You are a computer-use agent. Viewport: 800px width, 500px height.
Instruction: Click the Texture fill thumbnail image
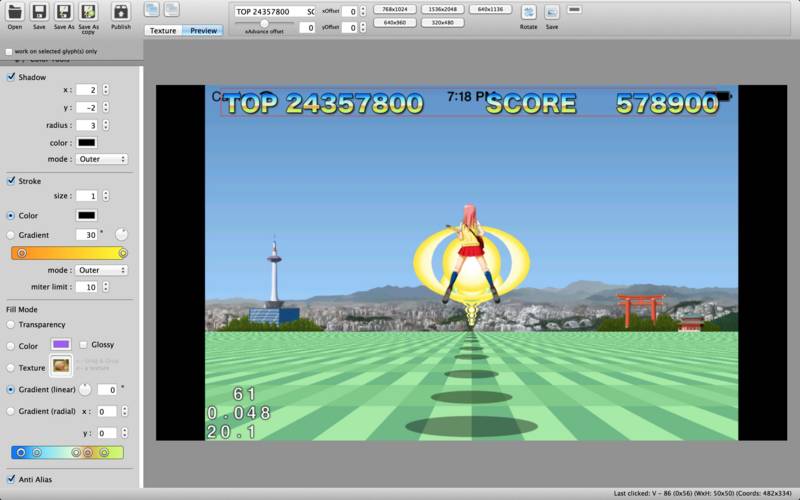pyautogui.click(x=61, y=366)
